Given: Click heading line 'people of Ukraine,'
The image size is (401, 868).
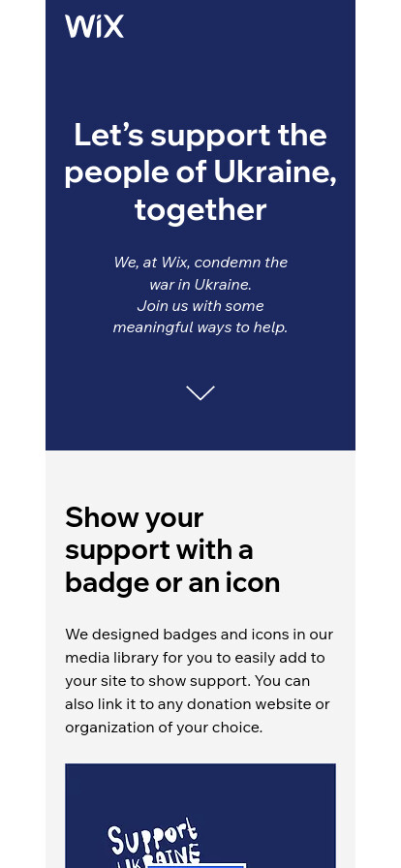Looking at the screenshot, I should [200, 172].
